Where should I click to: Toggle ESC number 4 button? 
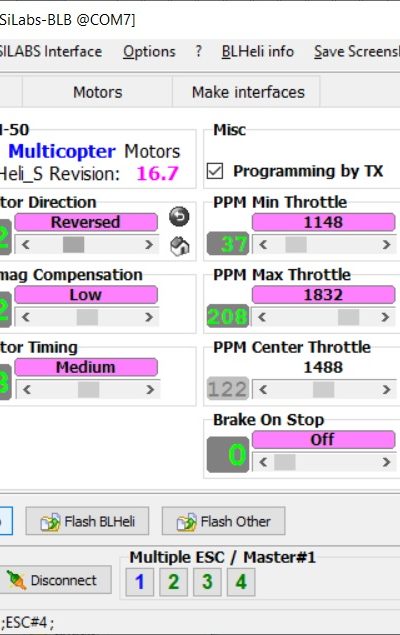click(241, 582)
